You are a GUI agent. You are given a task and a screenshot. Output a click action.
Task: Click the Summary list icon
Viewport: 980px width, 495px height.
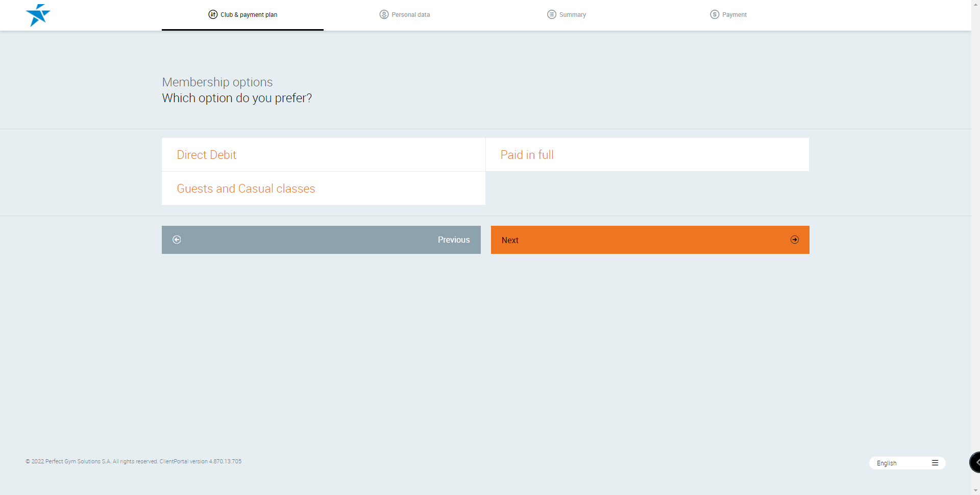click(x=551, y=14)
